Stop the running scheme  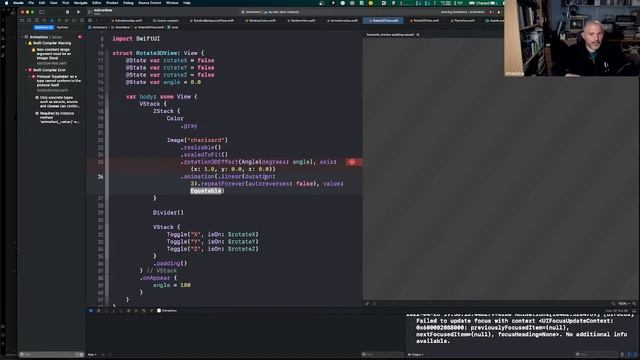pos(67,12)
